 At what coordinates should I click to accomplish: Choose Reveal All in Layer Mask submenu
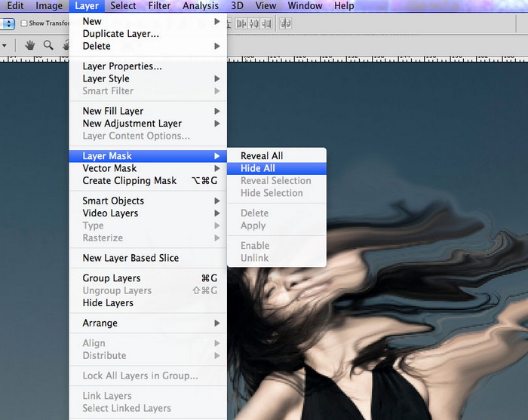[x=277, y=156]
